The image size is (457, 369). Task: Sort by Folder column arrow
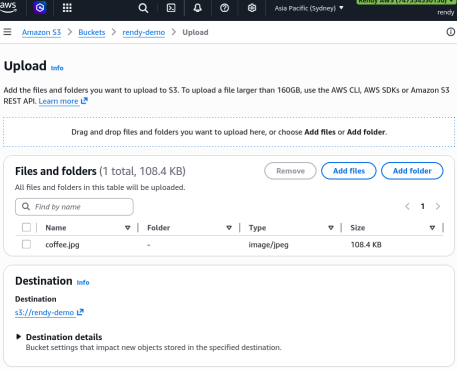tap(229, 228)
